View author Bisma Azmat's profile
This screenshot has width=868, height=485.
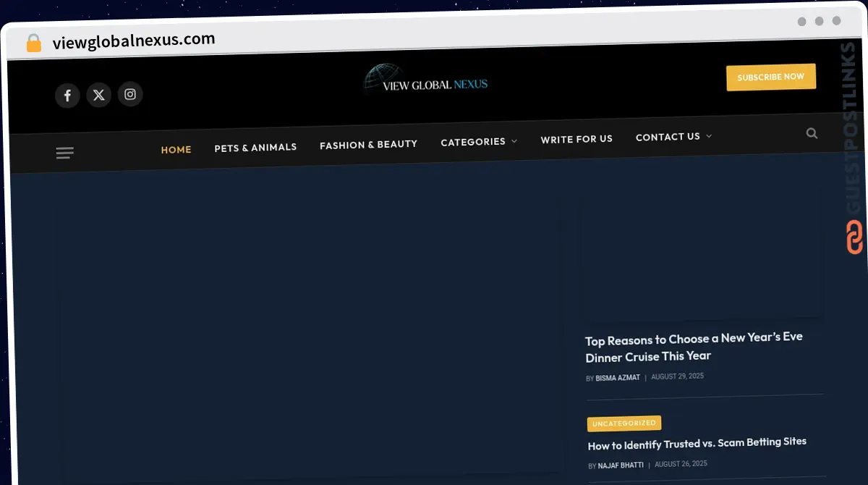pos(617,378)
